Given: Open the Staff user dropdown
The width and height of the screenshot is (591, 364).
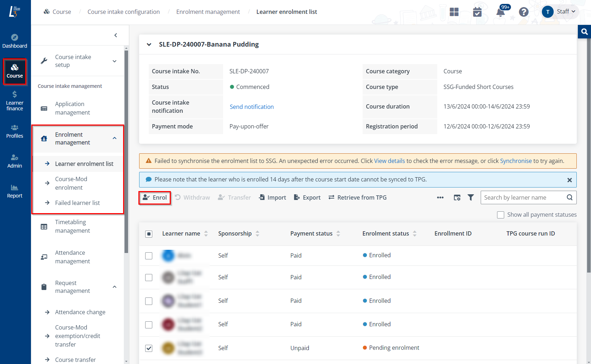Looking at the screenshot, I should (x=560, y=12).
